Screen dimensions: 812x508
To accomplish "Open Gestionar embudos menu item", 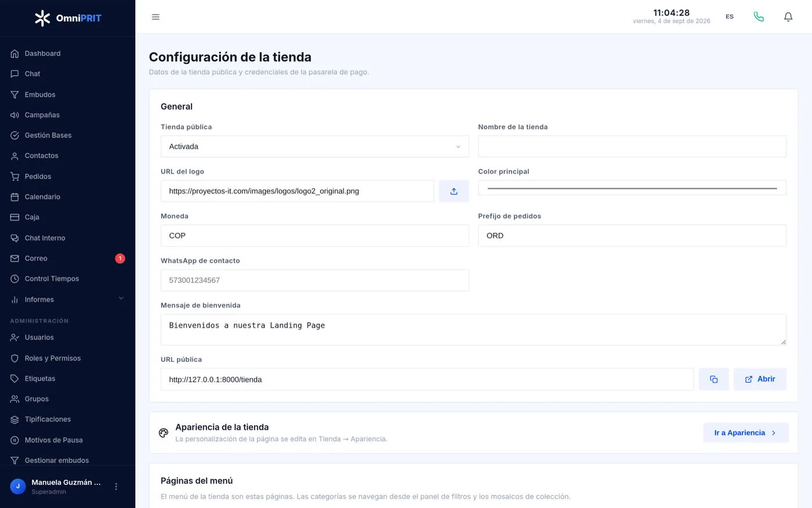I will (68, 460).
